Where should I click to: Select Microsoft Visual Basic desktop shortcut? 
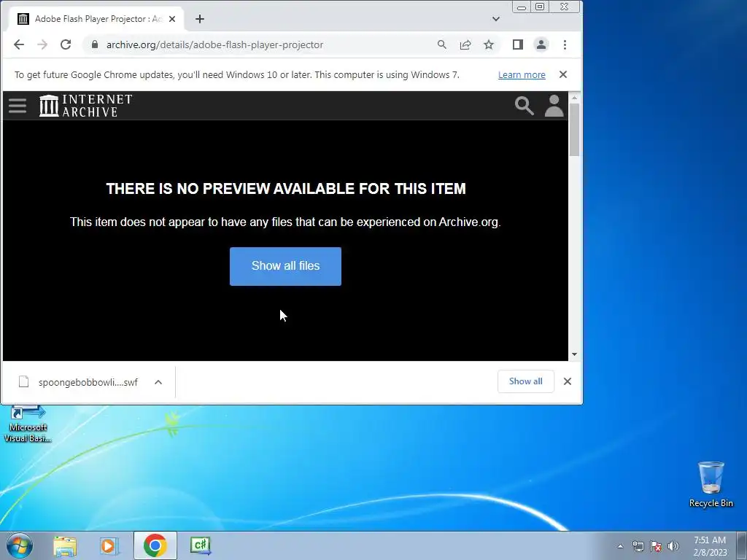tap(28, 424)
